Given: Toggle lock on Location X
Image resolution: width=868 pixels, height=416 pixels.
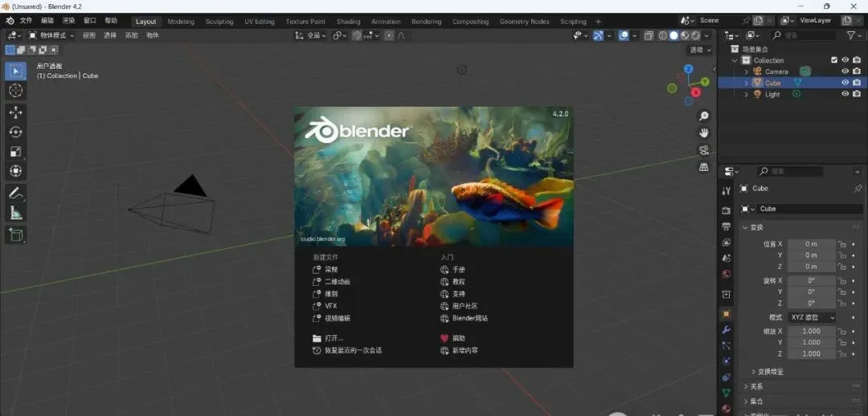Looking at the screenshot, I should (x=842, y=244).
